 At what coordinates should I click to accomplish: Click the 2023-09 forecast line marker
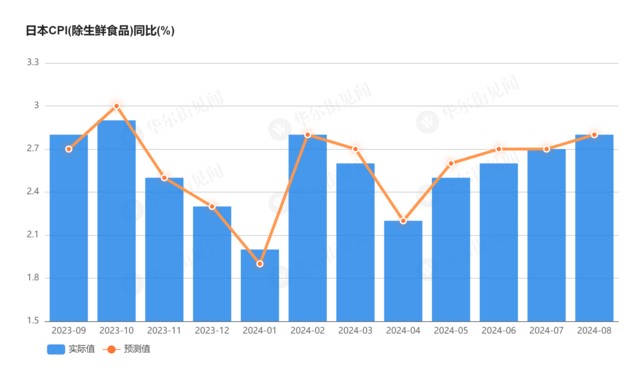pos(69,149)
